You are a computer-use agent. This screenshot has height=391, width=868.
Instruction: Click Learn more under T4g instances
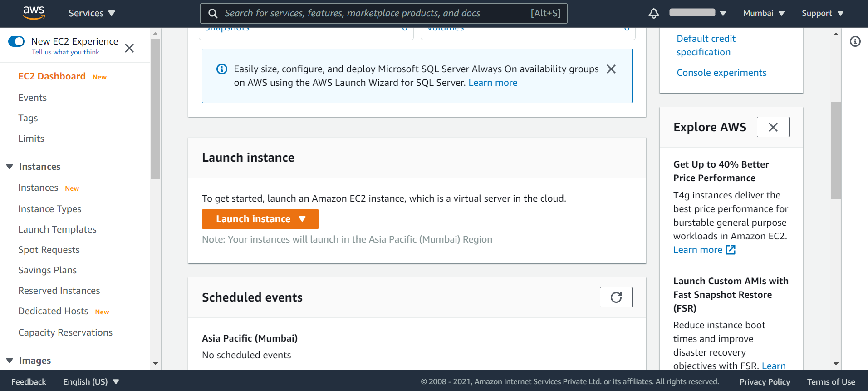pos(698,250)
